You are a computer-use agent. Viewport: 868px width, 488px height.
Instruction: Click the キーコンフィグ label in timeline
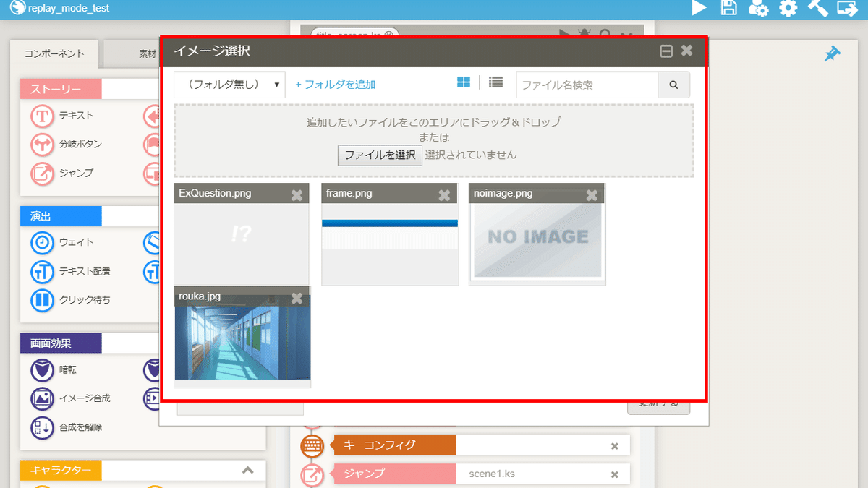coord(395,445)
